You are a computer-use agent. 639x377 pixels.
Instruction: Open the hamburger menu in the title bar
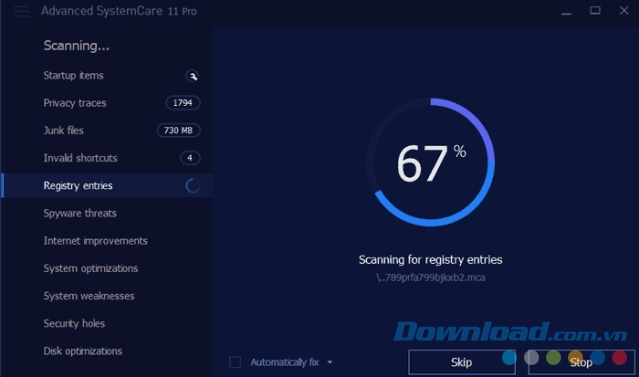point(21,11)
